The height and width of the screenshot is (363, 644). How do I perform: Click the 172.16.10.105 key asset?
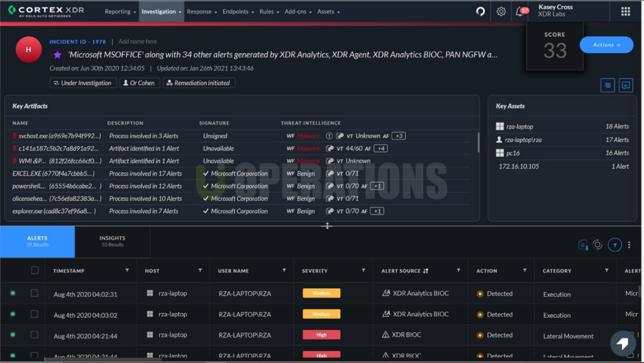[x=519, y=166]
